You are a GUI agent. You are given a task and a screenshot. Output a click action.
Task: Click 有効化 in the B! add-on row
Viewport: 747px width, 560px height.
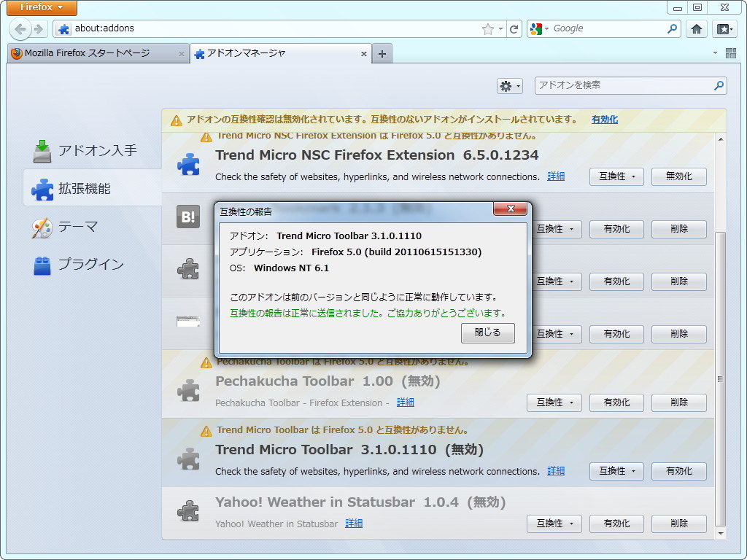pyautogui.click(x=616, y=229)
